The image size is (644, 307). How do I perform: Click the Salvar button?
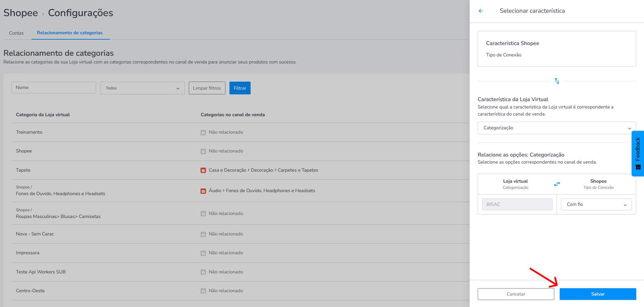coord(598,294)
